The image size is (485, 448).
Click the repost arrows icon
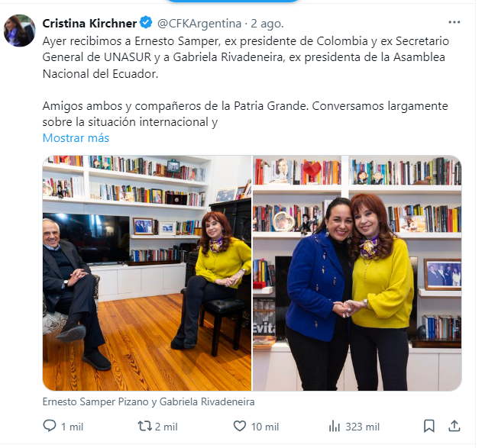pos(145,426)
